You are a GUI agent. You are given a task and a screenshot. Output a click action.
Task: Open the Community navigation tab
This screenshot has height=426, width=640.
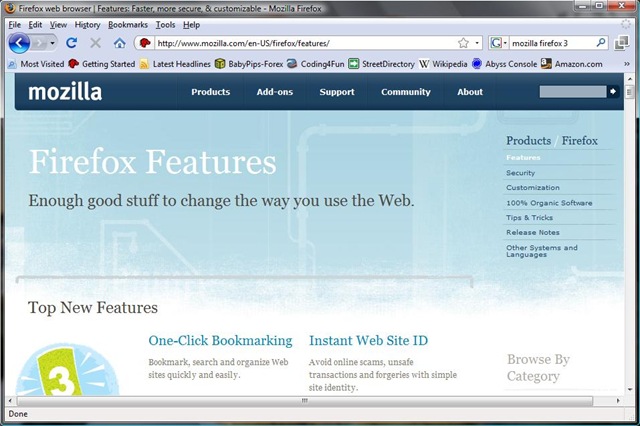coord(406,92)
